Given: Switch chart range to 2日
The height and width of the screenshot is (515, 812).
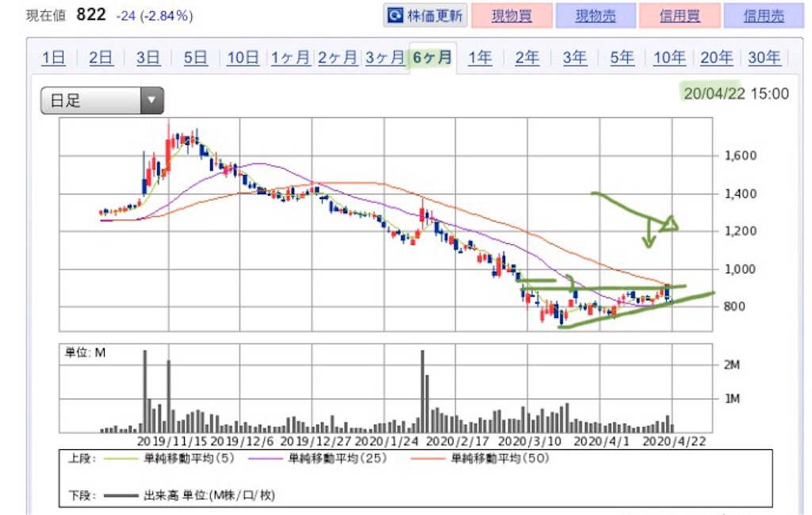Looking at the screenshot, I should click(x=101, y=58).
